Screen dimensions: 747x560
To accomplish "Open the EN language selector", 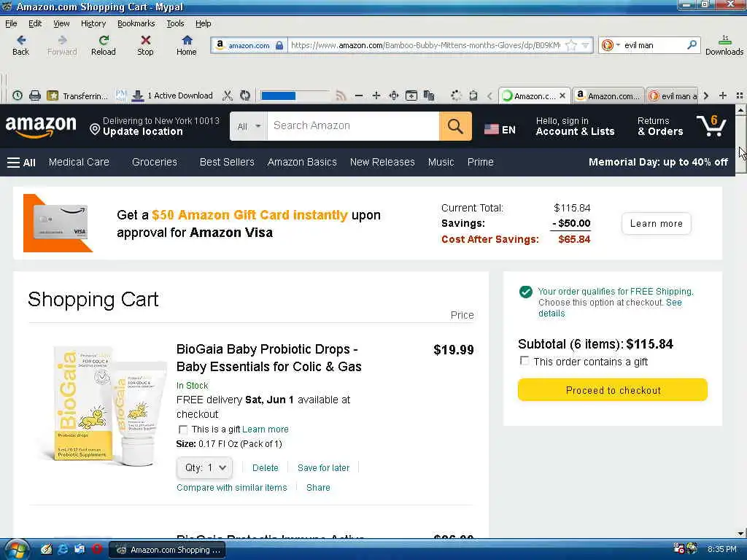I will [500, 130].
